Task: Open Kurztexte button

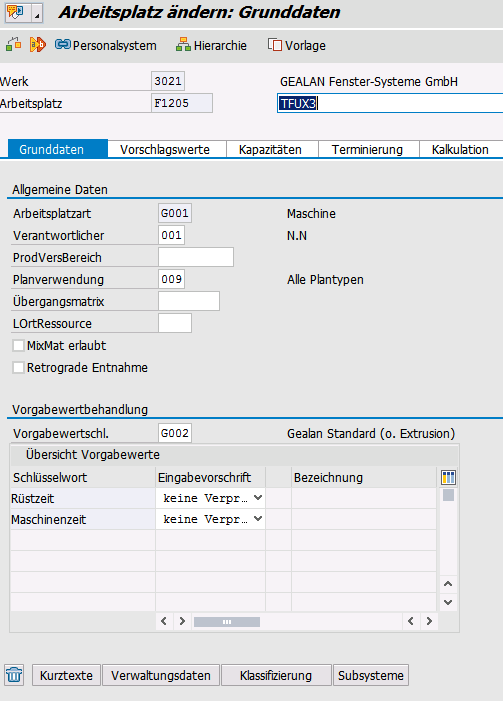Action: [x=66, y=675]
